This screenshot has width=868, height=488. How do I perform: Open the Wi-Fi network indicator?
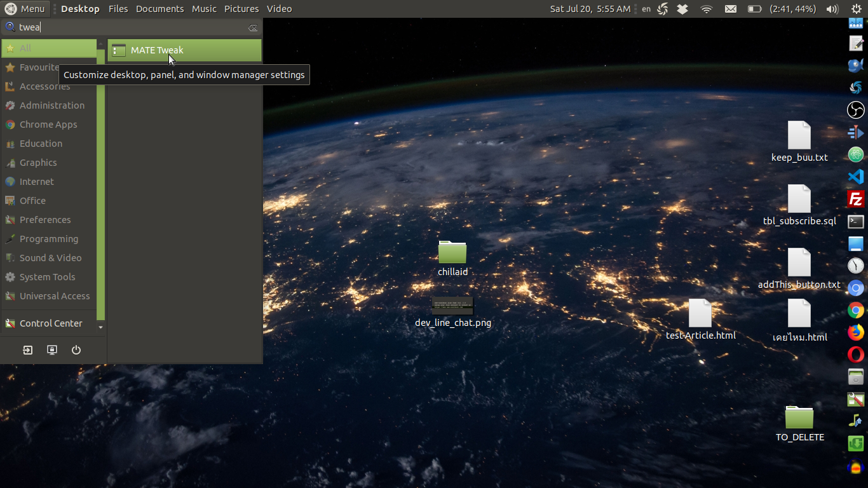coord(707,9)
